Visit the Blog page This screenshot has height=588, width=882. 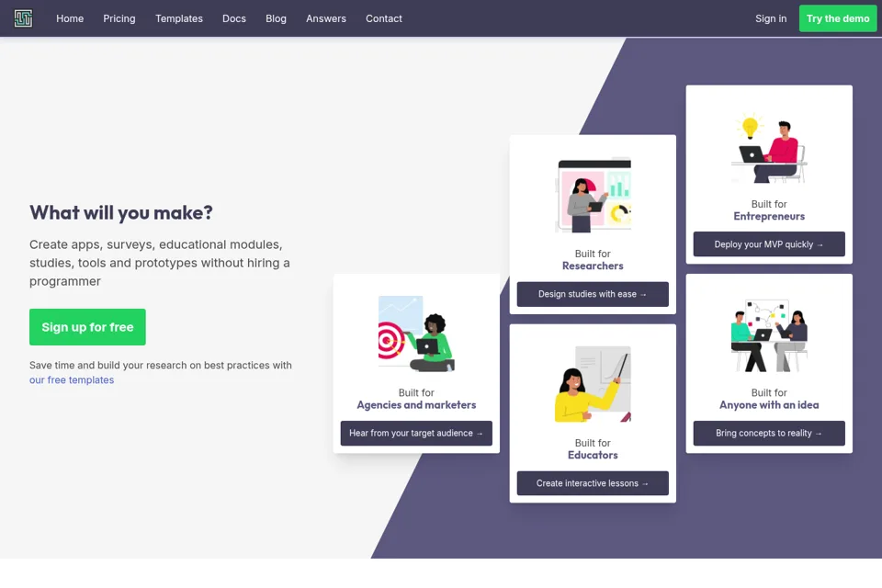(x=276, y=18)
